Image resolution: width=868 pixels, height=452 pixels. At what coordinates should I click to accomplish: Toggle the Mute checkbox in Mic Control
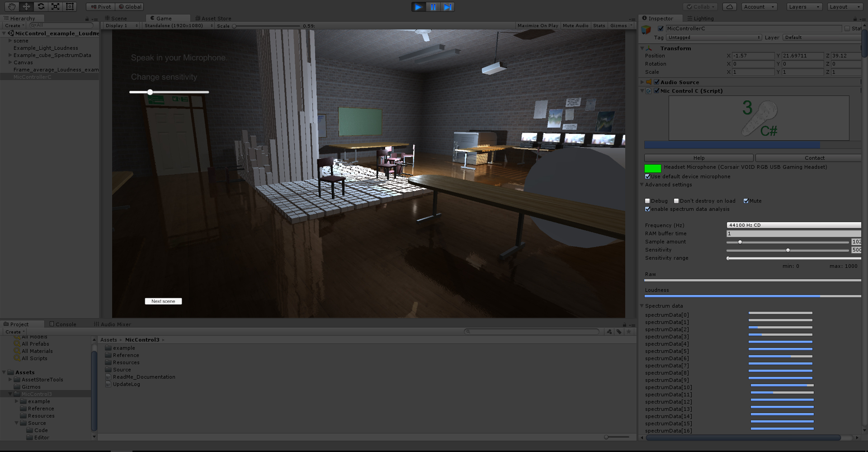746,201
